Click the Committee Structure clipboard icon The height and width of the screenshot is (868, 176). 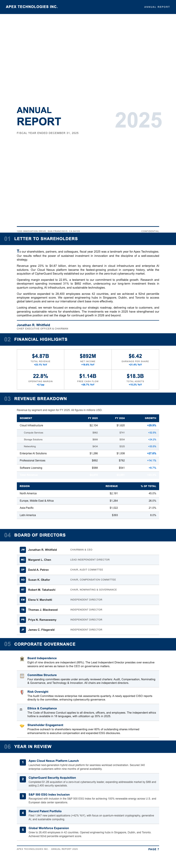coord(22,675)
